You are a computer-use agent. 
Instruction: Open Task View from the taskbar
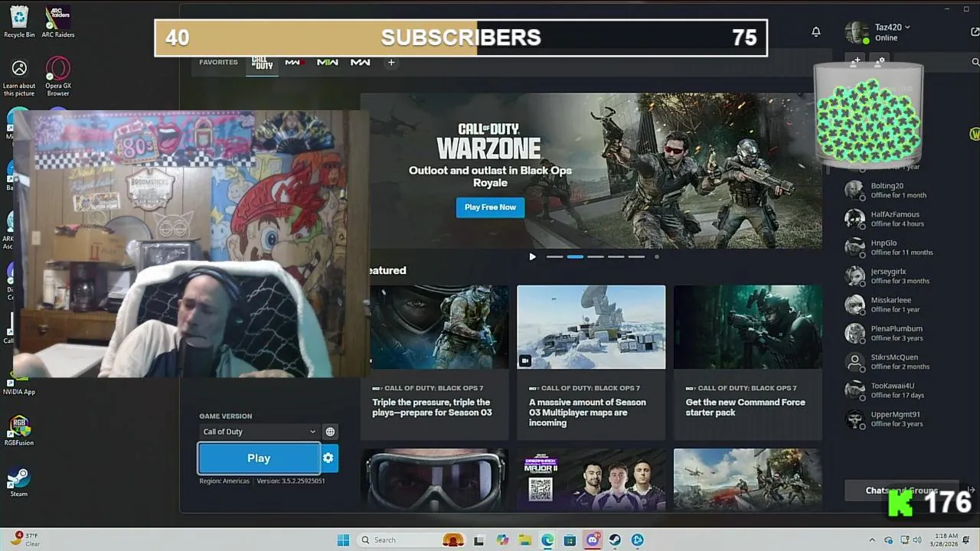point(479,540)
